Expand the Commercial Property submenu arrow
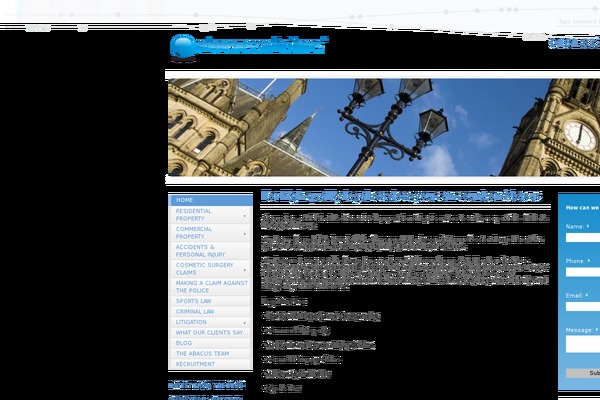 [245, 234]
